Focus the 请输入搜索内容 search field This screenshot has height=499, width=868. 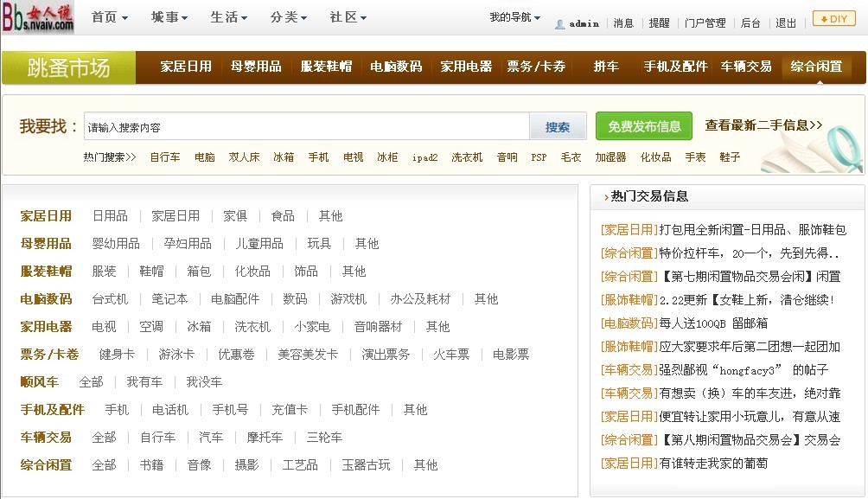[307, 127]
